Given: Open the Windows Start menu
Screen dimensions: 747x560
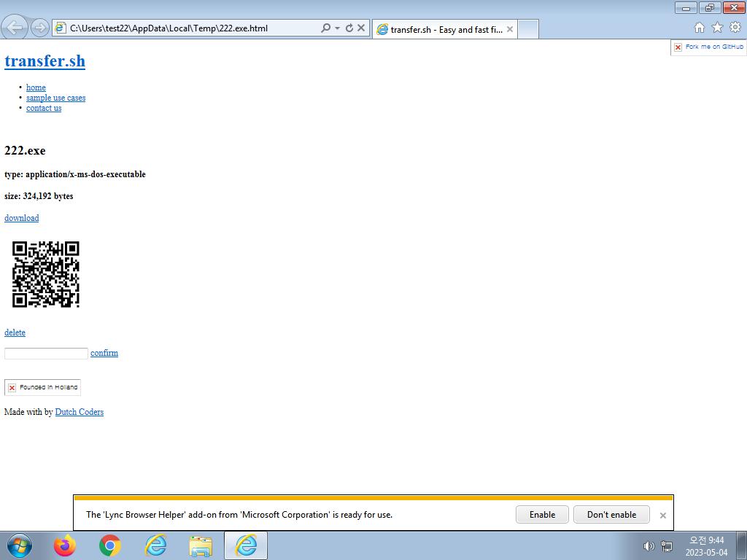Looking at the screenshot, I should [20, 545].
